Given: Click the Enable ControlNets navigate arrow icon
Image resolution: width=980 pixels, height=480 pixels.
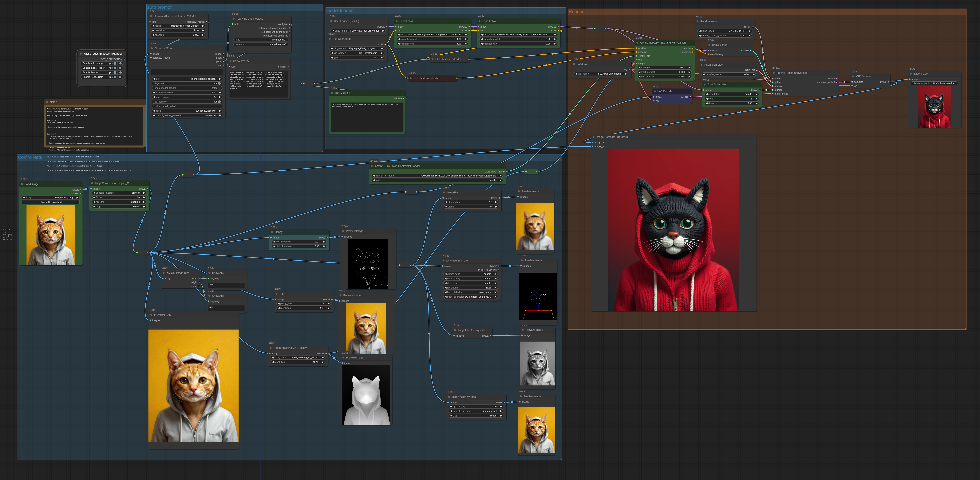Looking at the screenshot, I should click(x=120, y=77).
